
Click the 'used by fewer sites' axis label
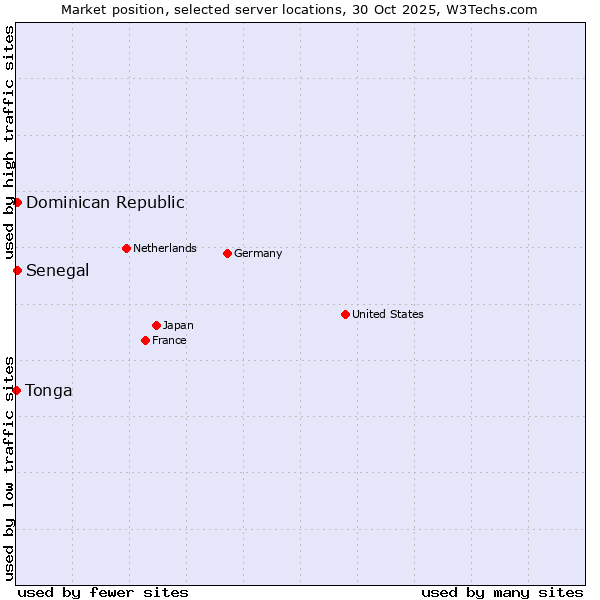(103, 592)
